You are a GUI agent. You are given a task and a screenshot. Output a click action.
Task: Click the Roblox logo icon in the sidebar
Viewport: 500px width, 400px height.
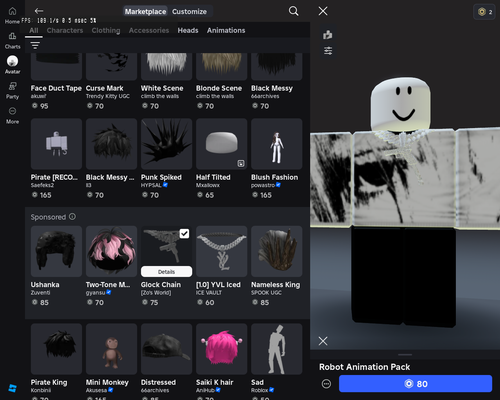coord(12,388)
